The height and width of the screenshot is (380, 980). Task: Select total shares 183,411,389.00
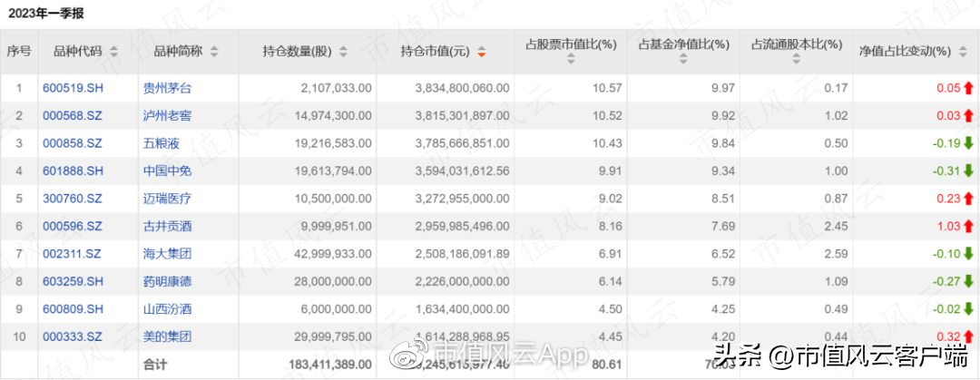pyautogui.click(x=328, y=364)
